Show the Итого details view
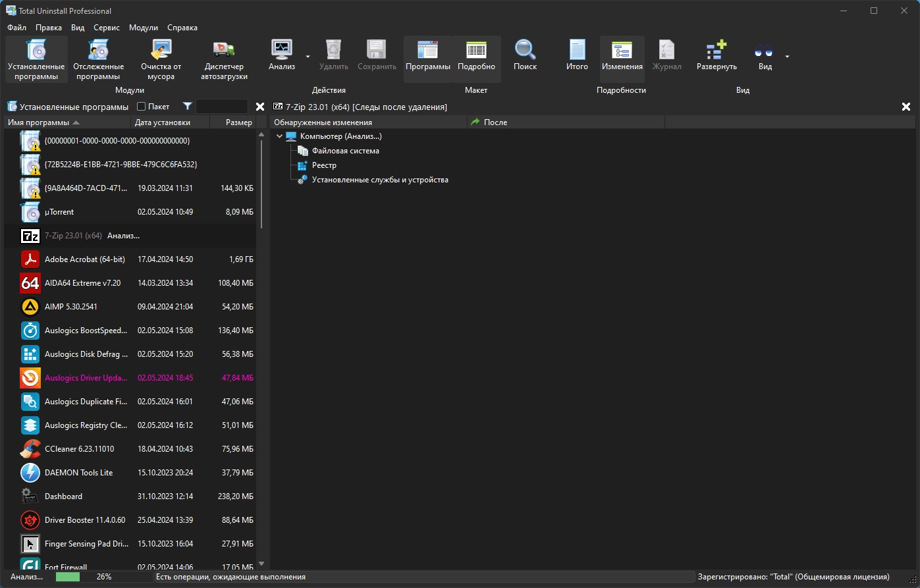The width and height of the screenshot is (920, 588). [x=577, y=55]
